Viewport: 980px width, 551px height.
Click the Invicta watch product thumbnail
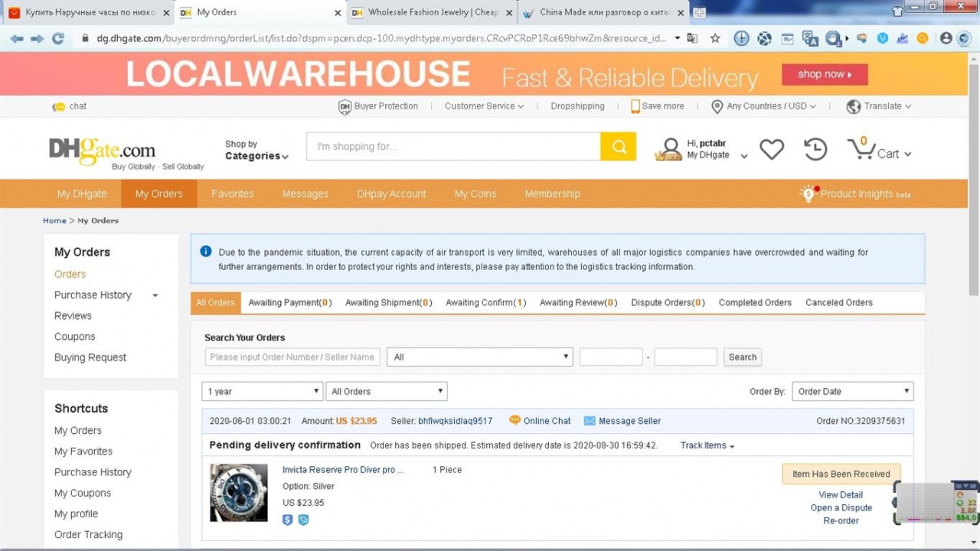pos(239,493)
